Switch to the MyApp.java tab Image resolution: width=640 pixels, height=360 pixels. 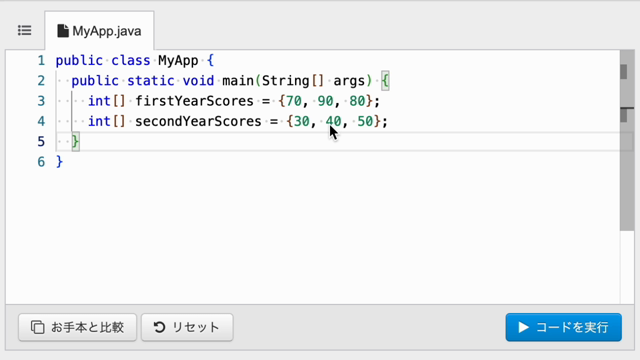coord(99,31)
